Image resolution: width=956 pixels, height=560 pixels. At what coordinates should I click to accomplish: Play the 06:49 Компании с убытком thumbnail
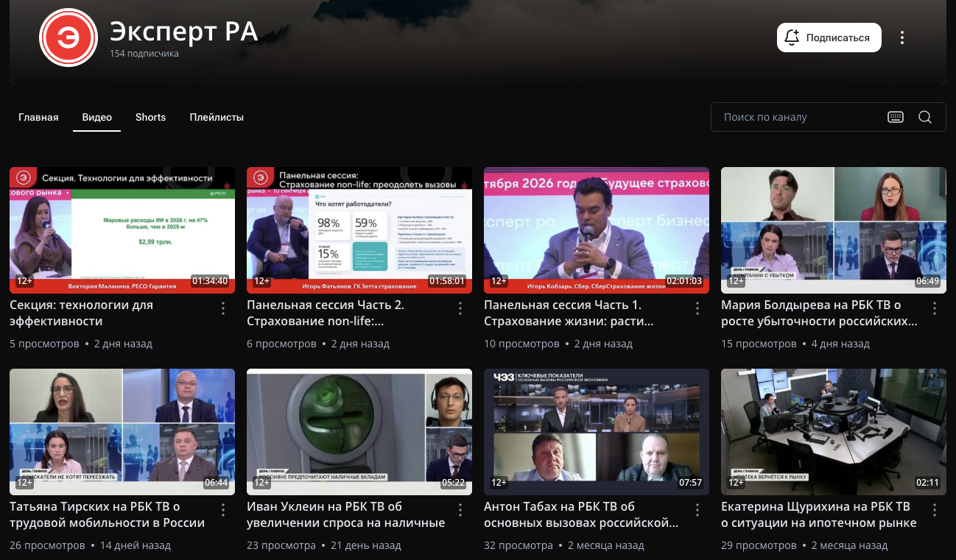834,230
